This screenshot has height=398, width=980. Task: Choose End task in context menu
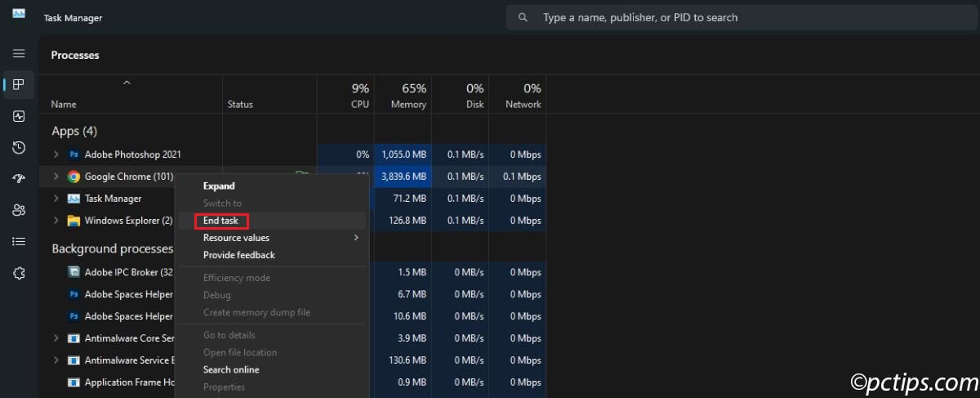pyautogui.click(x=221, y=221)
